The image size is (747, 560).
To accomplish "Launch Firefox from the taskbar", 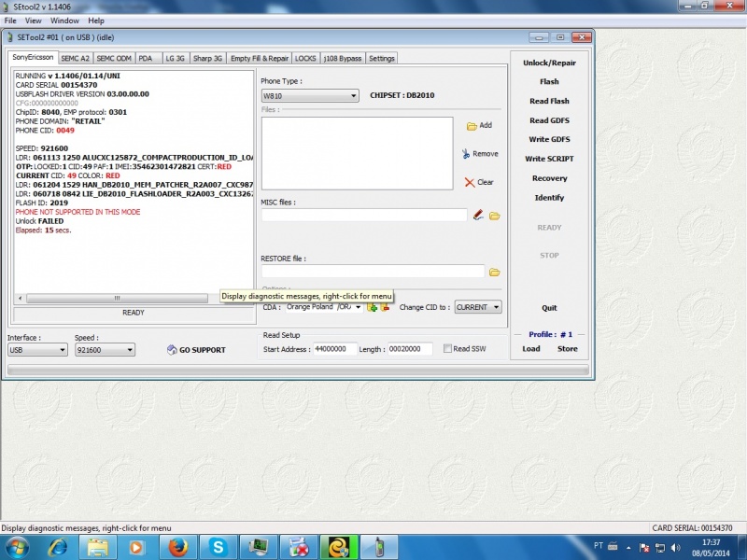I will [x=177, y=547].
